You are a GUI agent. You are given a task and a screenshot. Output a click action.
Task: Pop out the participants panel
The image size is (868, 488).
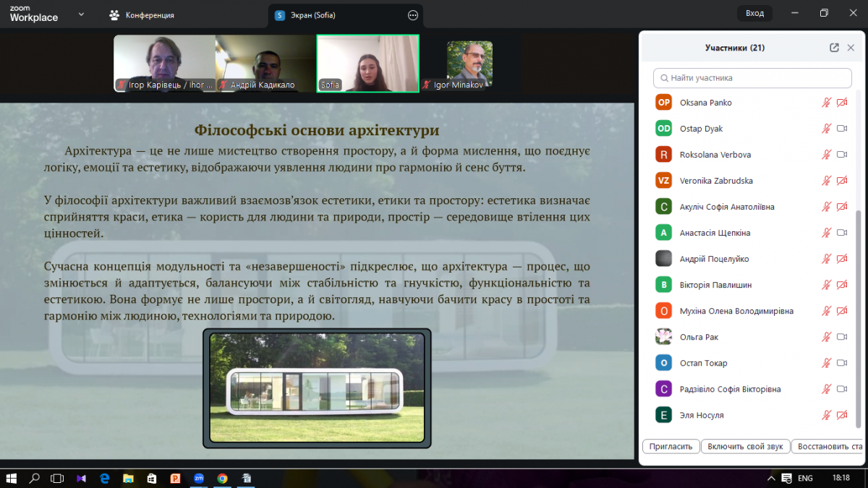pyautogui.click(x=834, y=48)
